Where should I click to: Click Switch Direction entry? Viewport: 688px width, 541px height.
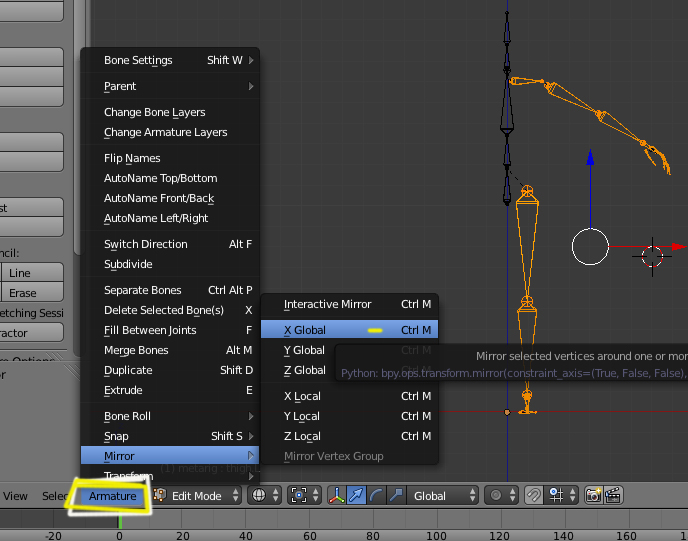pos(170,244)
